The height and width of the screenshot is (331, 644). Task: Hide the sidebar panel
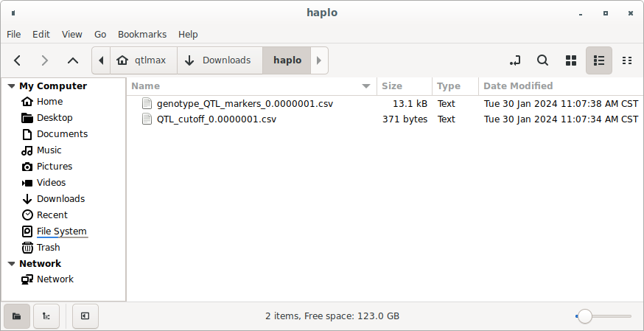click(x=85, y=316)
